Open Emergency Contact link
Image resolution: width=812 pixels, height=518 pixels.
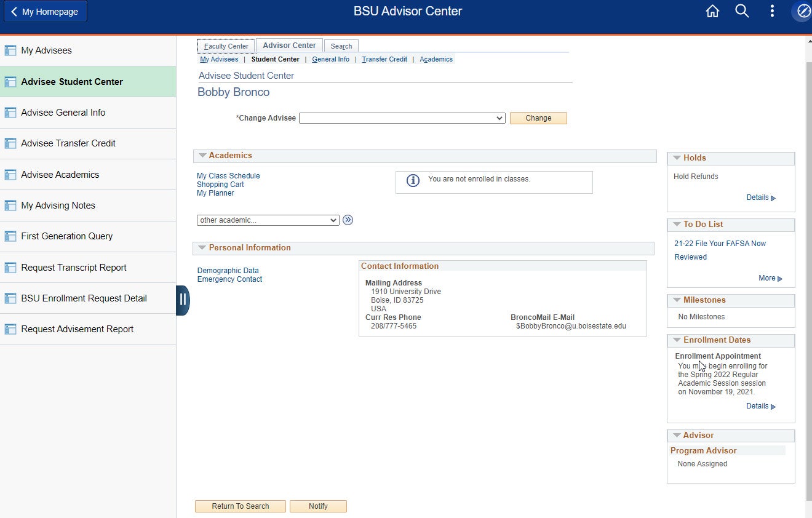(229, 279)
